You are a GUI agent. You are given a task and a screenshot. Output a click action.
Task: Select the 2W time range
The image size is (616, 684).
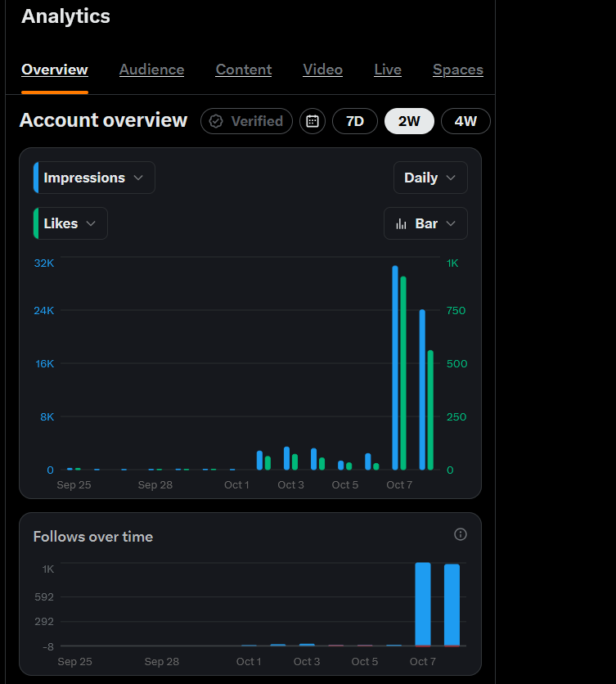click(409, 121)
